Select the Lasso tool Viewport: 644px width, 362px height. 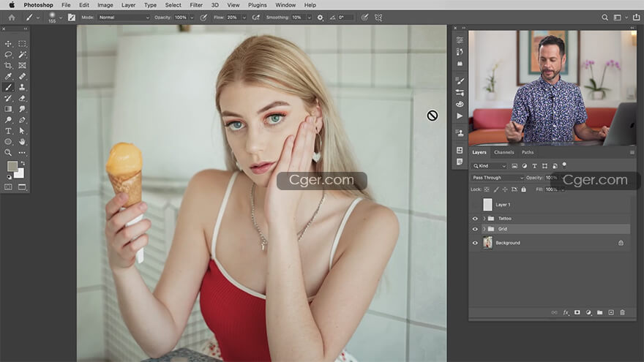tap(8, 55)
